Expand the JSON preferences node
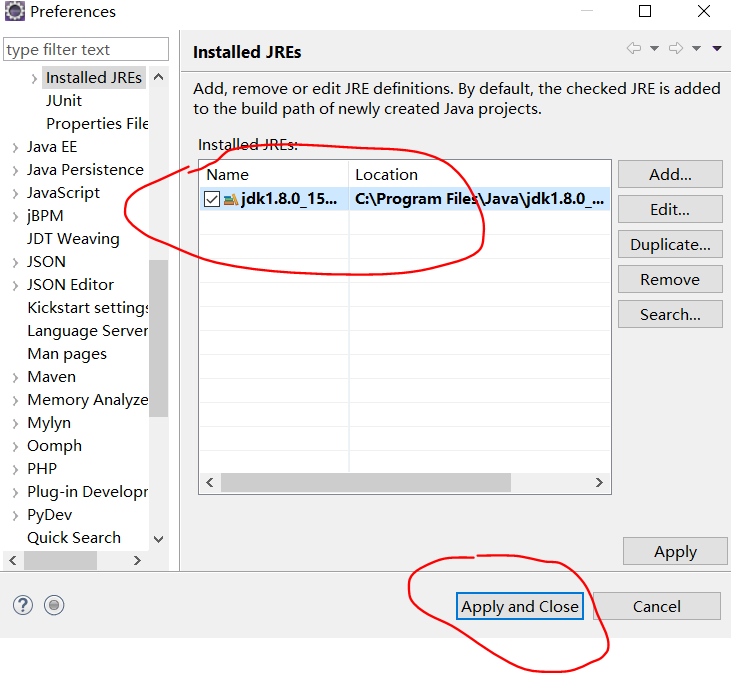The height and width of the screenshot is (673, 731). pos(15,262)
